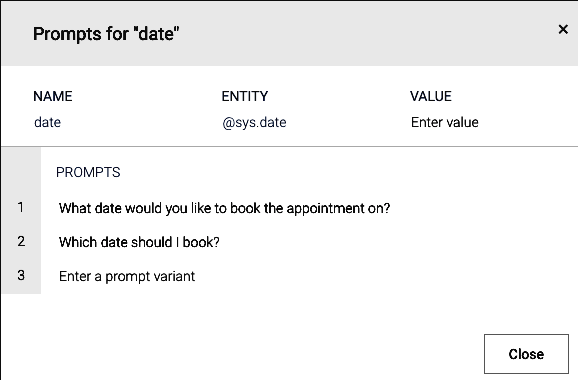Click the word "appointment" in the first prompt
The height and width of the screenshot is (380, 578).
coord(325,209)
